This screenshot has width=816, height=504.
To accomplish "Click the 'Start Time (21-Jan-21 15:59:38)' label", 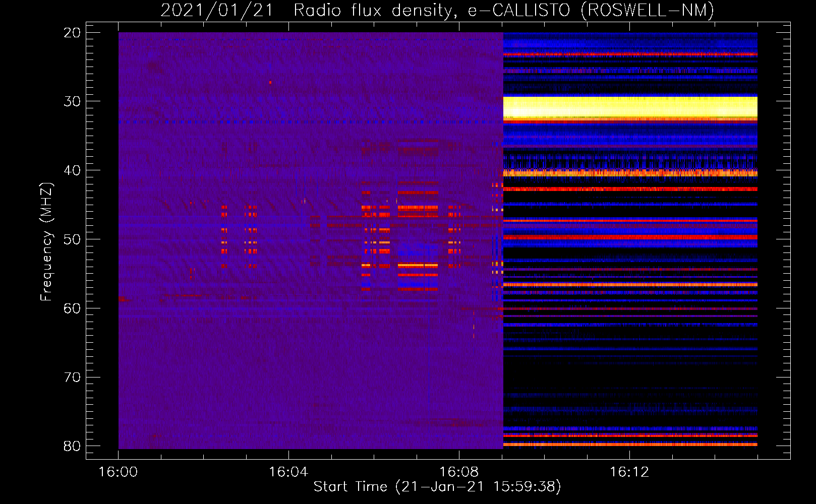I will point(437,487).
